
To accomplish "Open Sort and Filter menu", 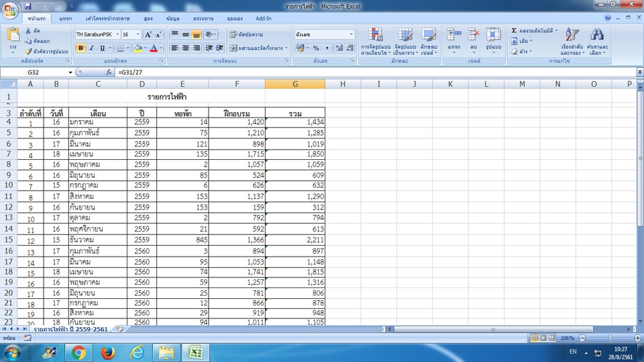I will [572, 41].
